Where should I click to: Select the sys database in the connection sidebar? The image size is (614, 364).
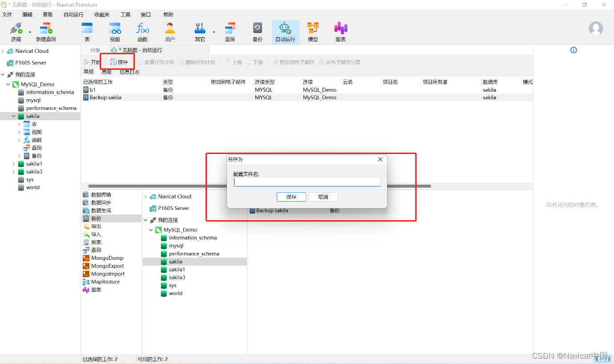point(30,180)
